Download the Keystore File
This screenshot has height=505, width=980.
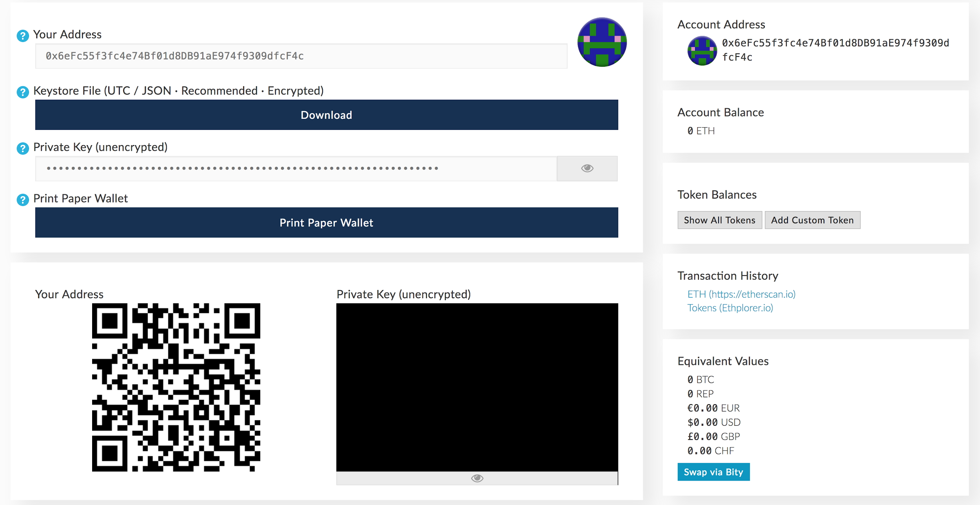click(x=326, y=115)
